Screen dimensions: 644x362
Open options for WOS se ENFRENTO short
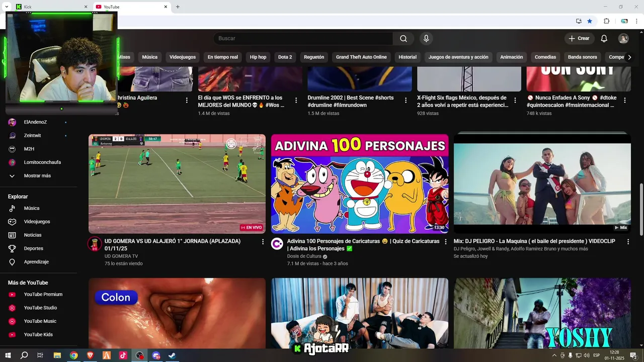[x=296, y=101]
